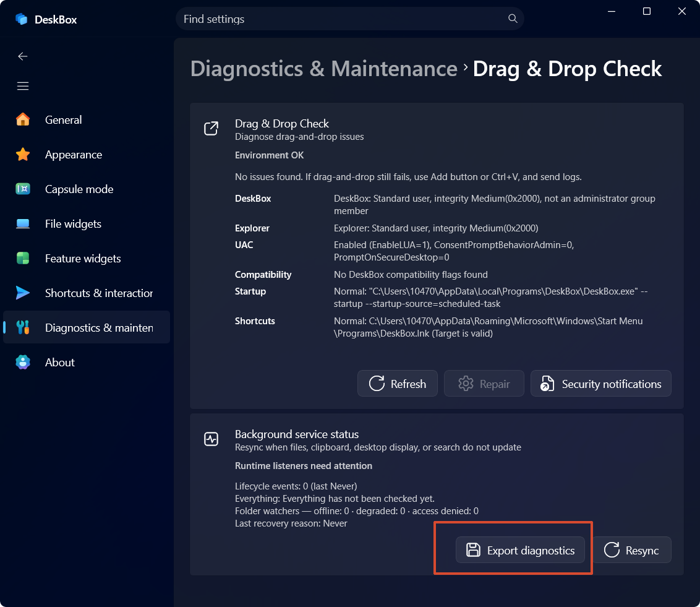Open Security notifications

(x=601, y=384)
